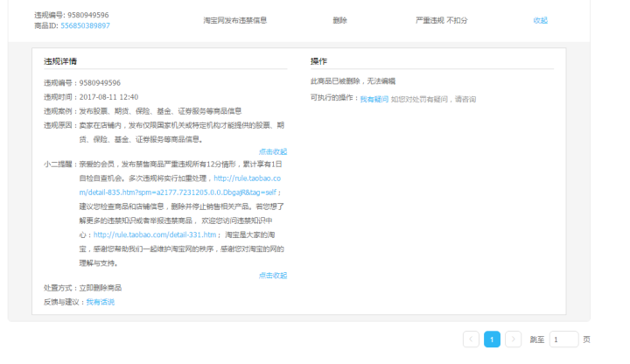
Task: Collapse 违规原因 text with 点击收起
Action: (272, 151)
